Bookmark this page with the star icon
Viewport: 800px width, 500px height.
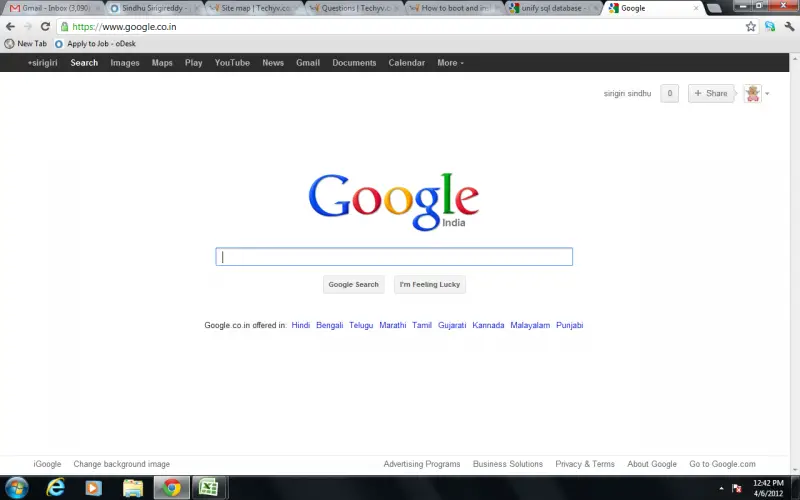751,27
